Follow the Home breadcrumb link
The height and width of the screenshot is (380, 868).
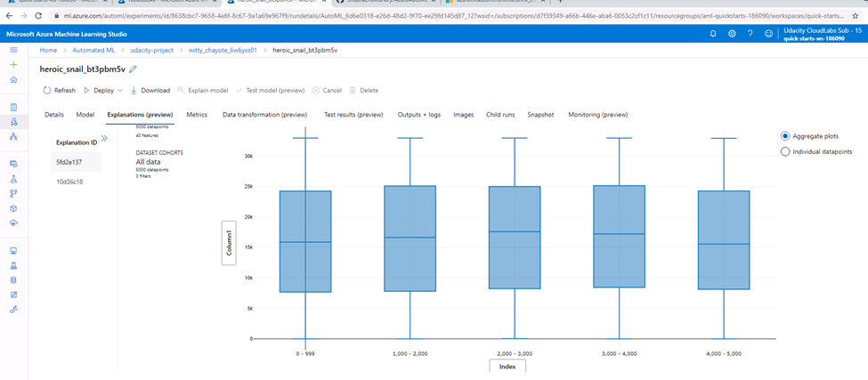[48, 50]
